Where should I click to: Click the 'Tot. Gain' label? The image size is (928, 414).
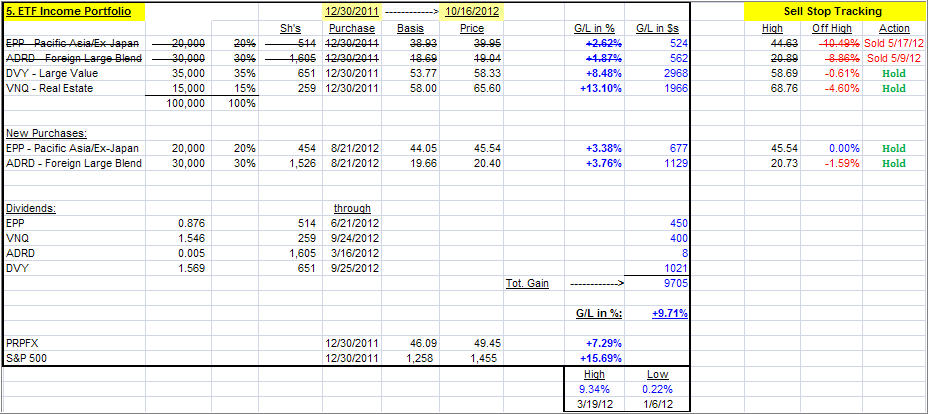tap(527, 283)
